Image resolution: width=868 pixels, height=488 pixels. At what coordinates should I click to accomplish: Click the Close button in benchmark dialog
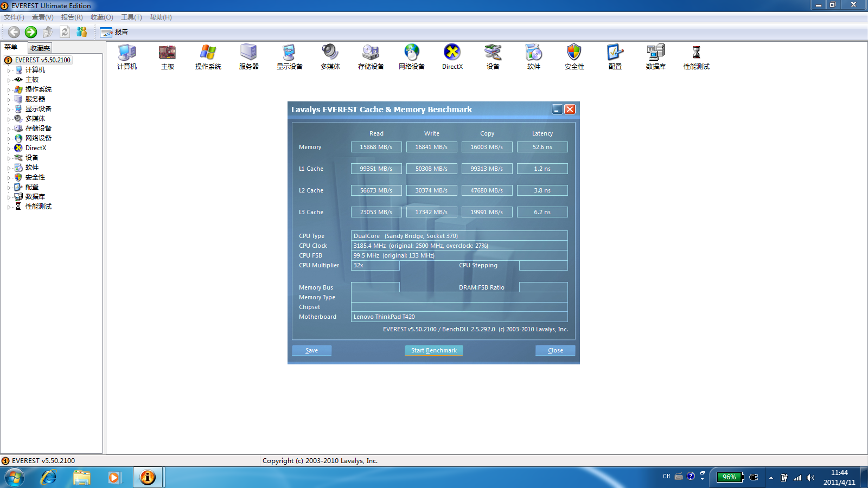[x=556, y=350]
